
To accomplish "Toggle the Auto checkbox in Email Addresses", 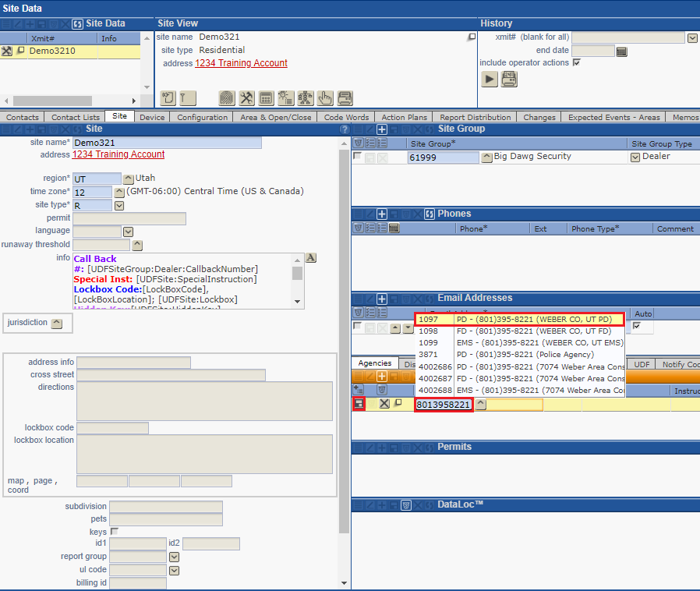I will pyautogui.click(x=636, y=326).
